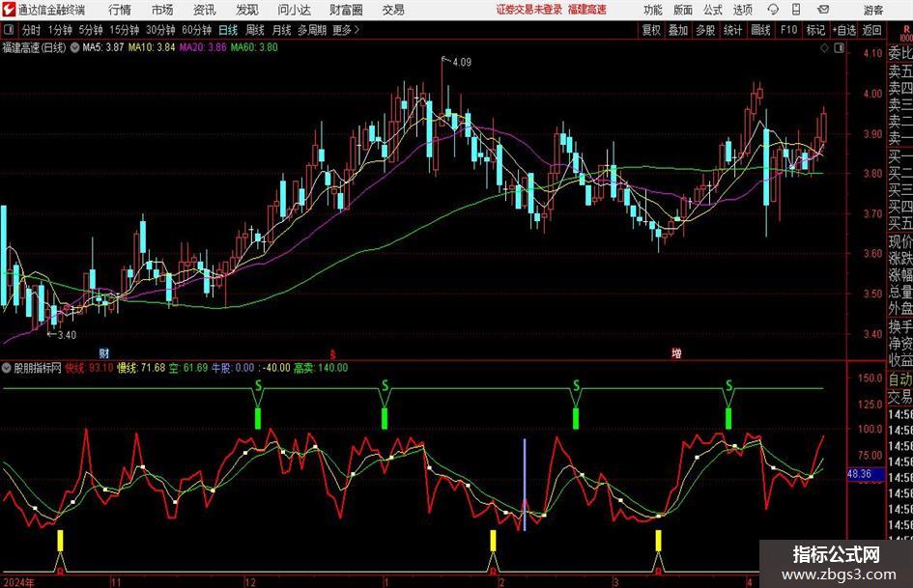Open the 财富圈 menu
The image size is (913, 588).
(x=346, y=10)
